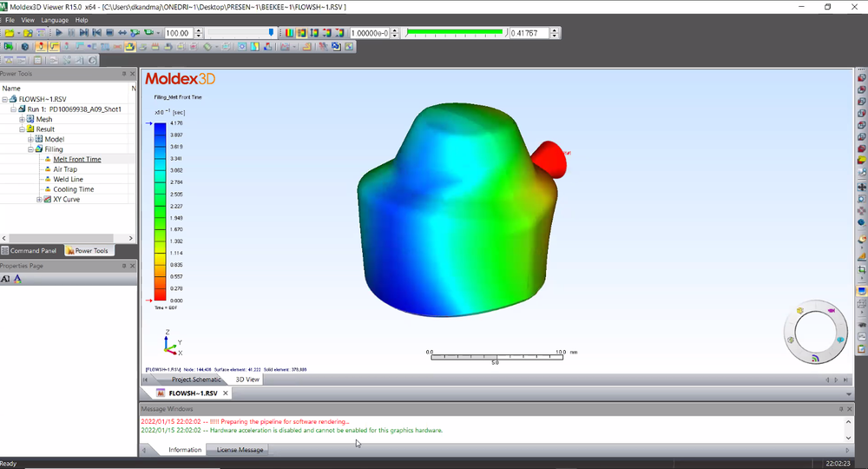This screenshot has width=868, height=469.
Task: Click the yellow-cyan contour result icon
Action: pos(254,47)
